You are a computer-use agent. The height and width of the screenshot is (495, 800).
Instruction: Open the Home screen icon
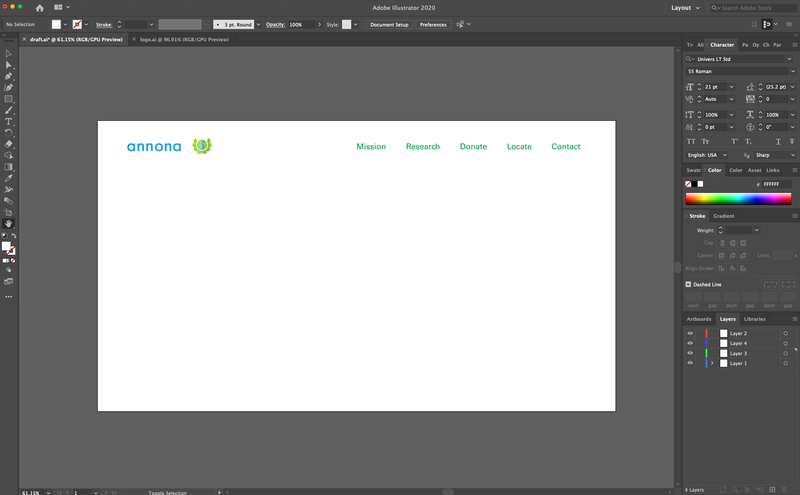39,8
